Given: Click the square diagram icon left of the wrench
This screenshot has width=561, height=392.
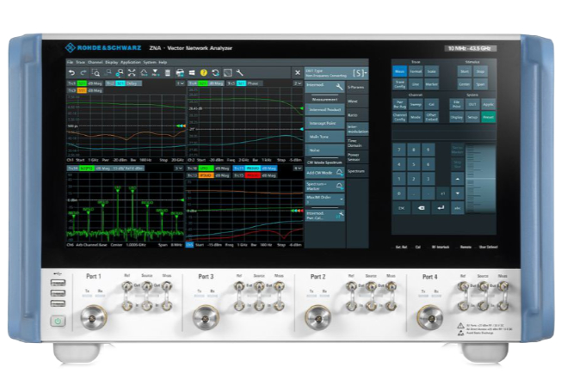Looking at the screenshot, I should click(x=227, y=73).
